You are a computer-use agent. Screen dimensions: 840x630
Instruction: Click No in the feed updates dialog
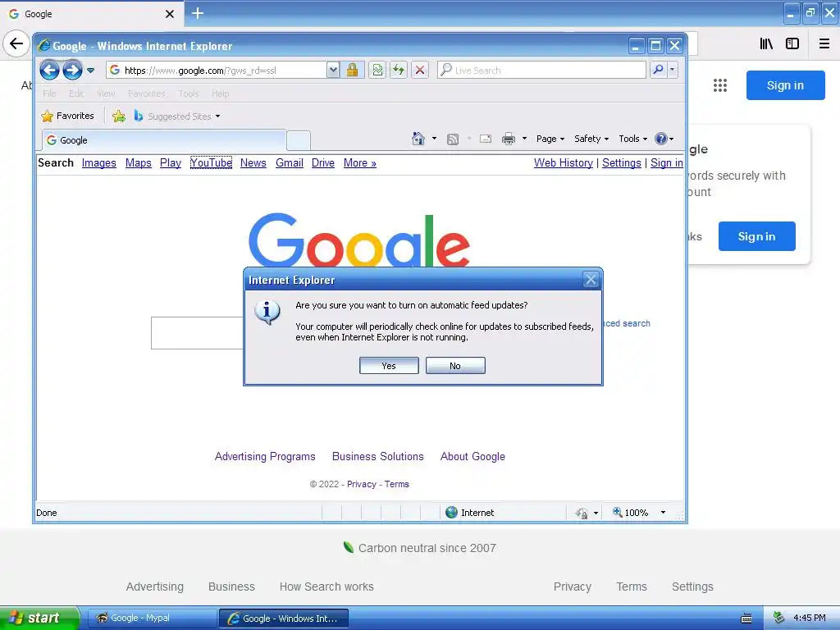[x=455, y=366]
